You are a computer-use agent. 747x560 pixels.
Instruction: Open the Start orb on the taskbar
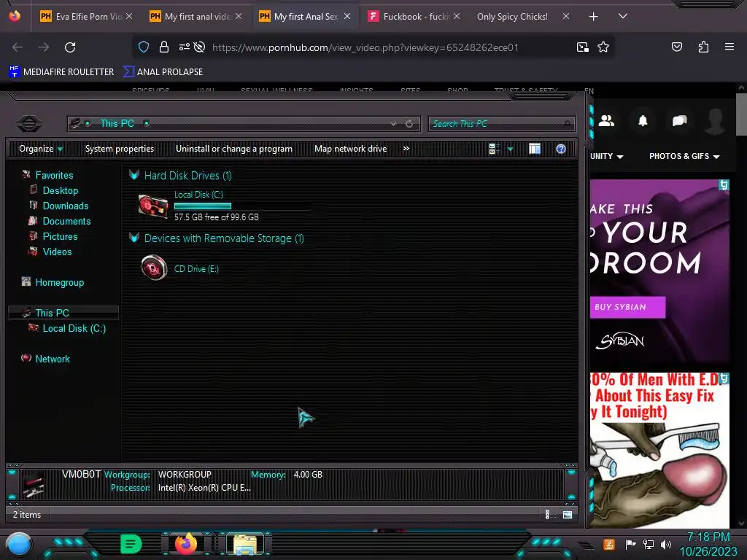pyautogui.click(x=18, y=545)
